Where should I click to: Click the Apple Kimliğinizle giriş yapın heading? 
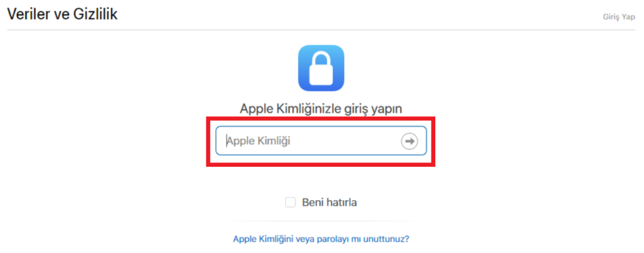(x=321, y=109)
